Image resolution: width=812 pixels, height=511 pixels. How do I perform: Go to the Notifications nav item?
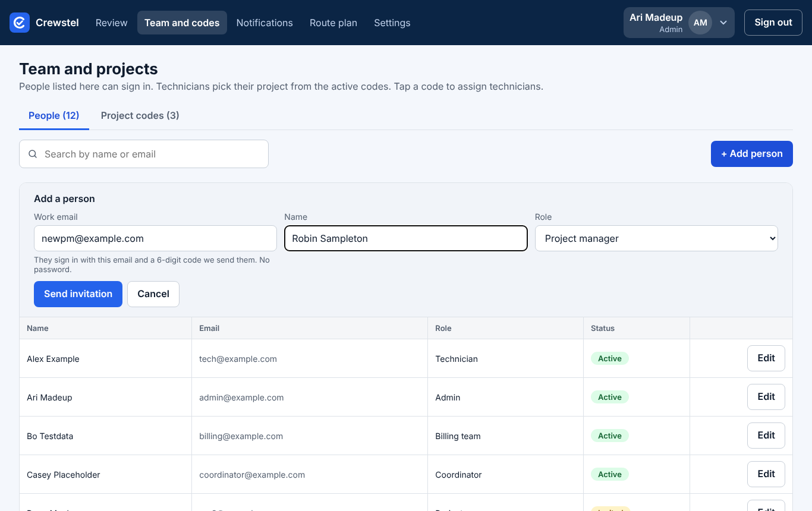(x=265, y=23)
